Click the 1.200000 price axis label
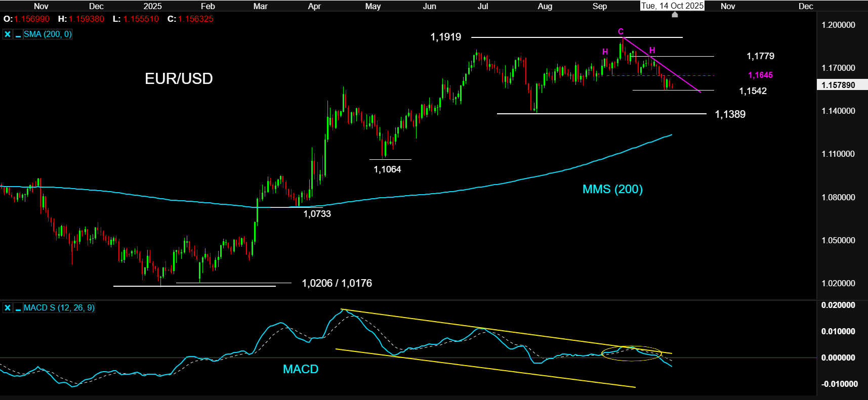The height and width of the screenshot is (400, 868). pyautogui.click(x=838, y=25)
